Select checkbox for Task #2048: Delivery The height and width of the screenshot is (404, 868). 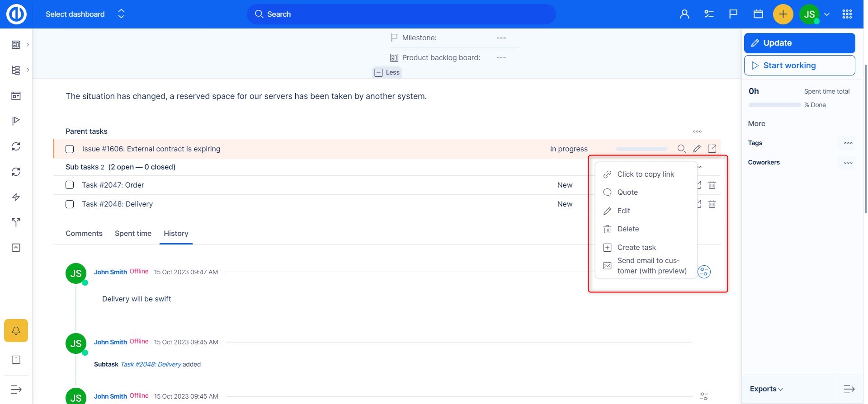70,204
